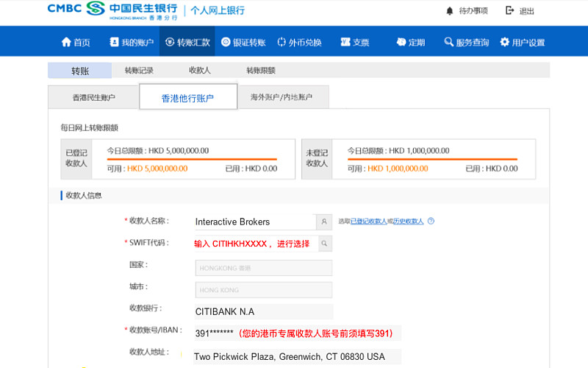Go to 首页 home menu
Screen dimensions: 588x368
pos(76,42)
